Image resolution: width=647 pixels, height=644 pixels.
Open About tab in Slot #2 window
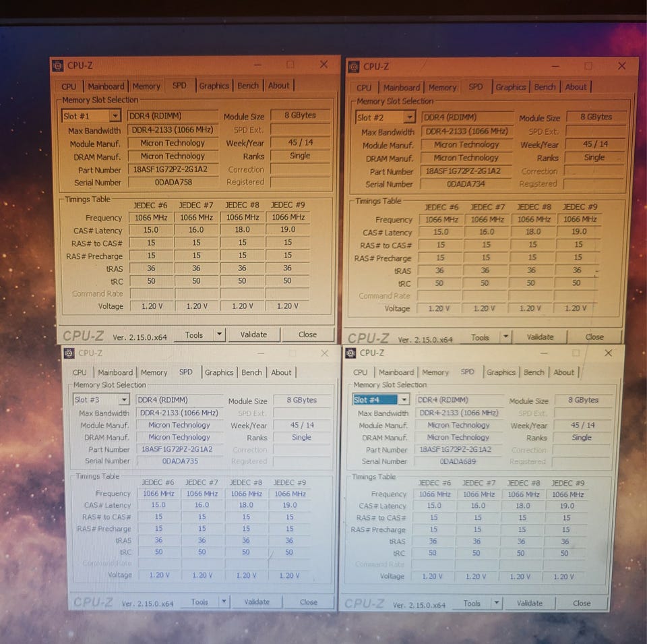point(576,87)
